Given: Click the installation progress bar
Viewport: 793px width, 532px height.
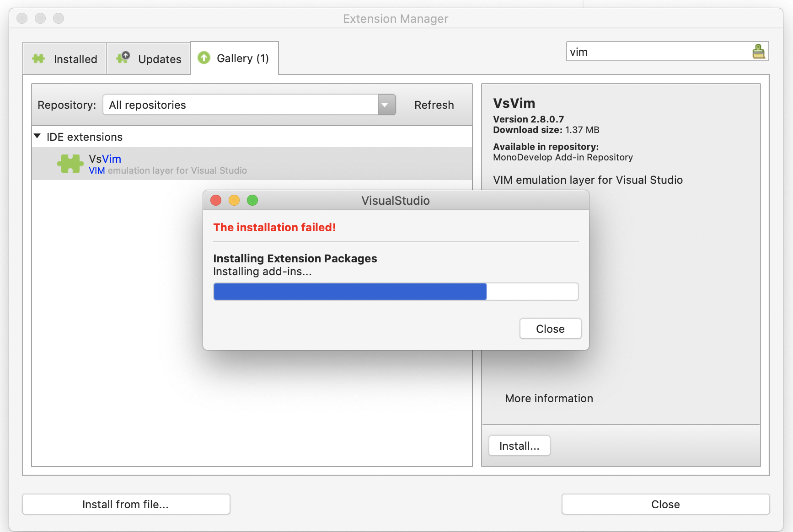Looking at the screenshot, I should click(396, 292).
